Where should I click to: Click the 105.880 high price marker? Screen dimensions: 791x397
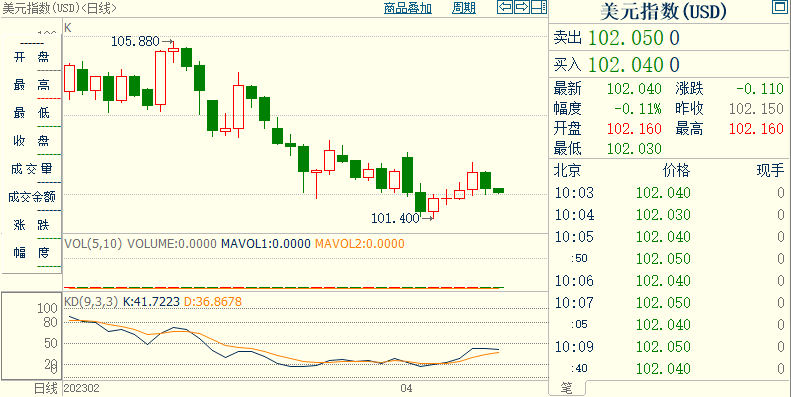(x=135, y=41)
